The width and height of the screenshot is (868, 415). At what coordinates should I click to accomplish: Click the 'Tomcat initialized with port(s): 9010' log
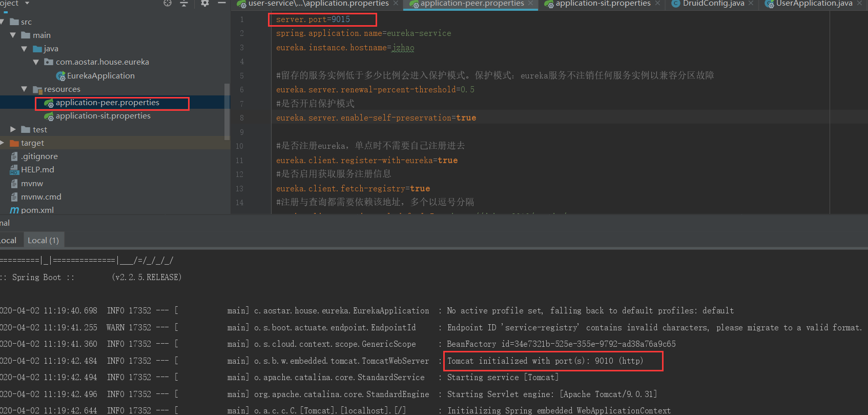pos(545,361)
